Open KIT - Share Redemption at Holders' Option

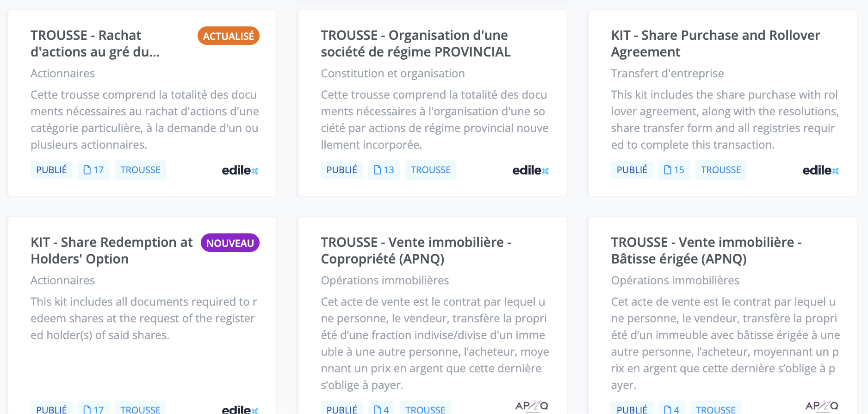point(112,251)
